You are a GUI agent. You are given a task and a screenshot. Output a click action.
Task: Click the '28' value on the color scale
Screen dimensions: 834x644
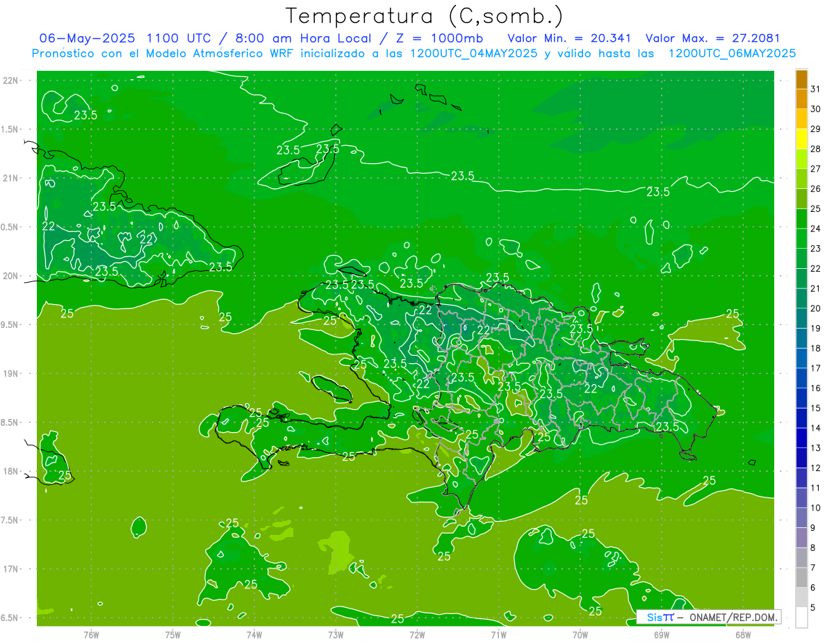click(816, 149)
